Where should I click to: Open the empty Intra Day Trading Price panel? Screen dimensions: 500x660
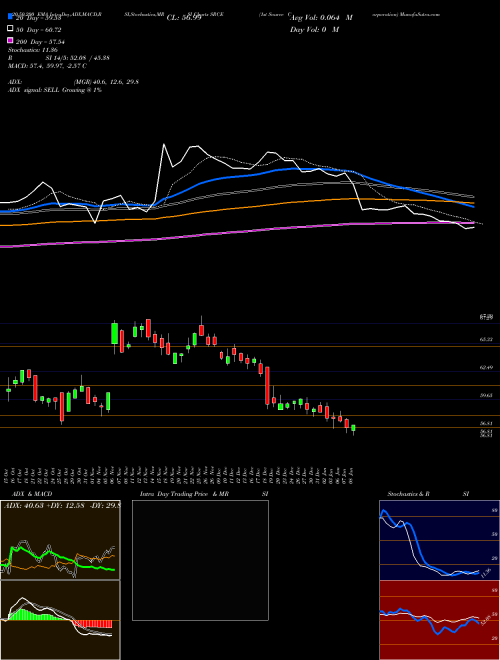point(200,560)
